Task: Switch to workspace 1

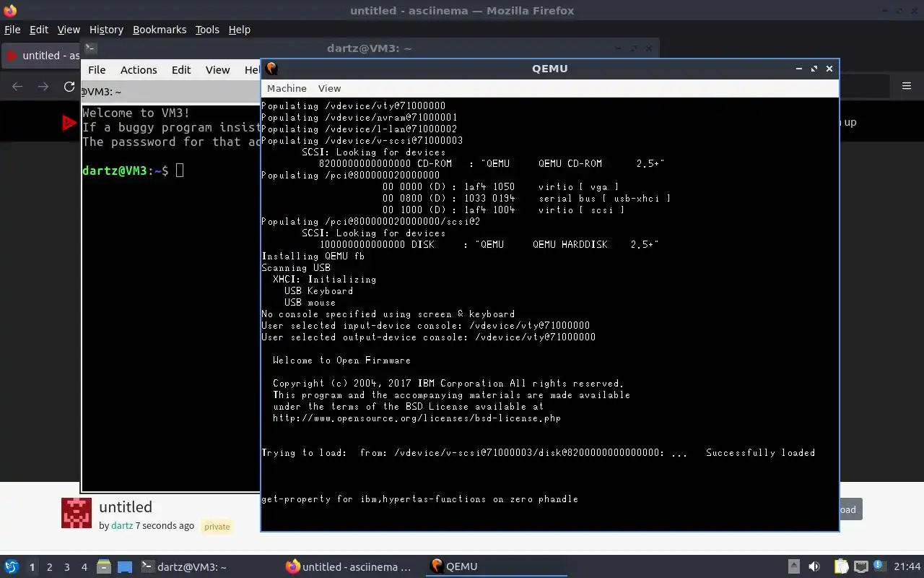Action: pyautogui.click(x=32, y=567)
